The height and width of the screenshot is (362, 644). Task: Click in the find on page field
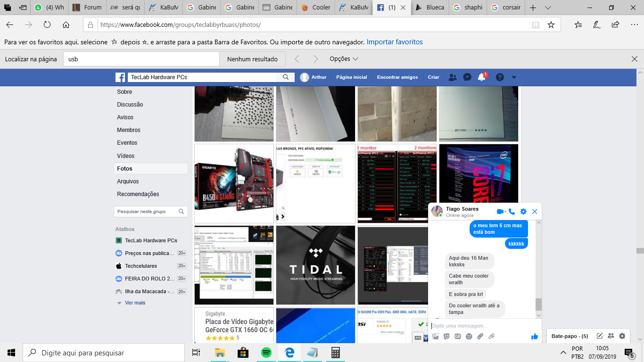(141, 59)
